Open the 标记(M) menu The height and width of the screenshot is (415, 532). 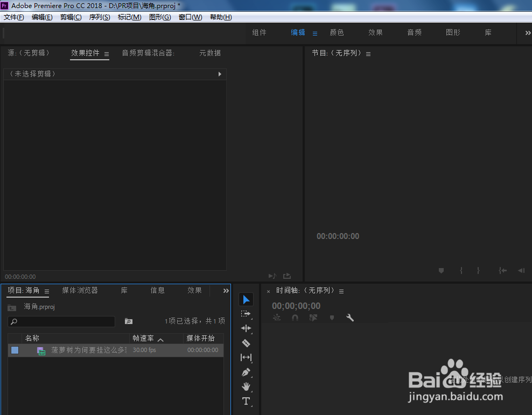click(129, 17)
